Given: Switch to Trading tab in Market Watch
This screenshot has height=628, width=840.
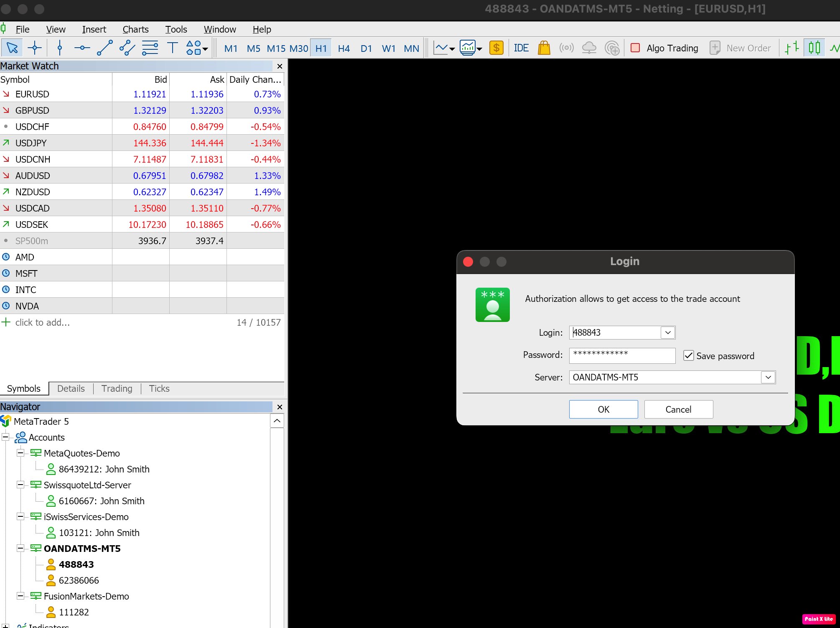Looking at the screenshot, I should [117, 388].
